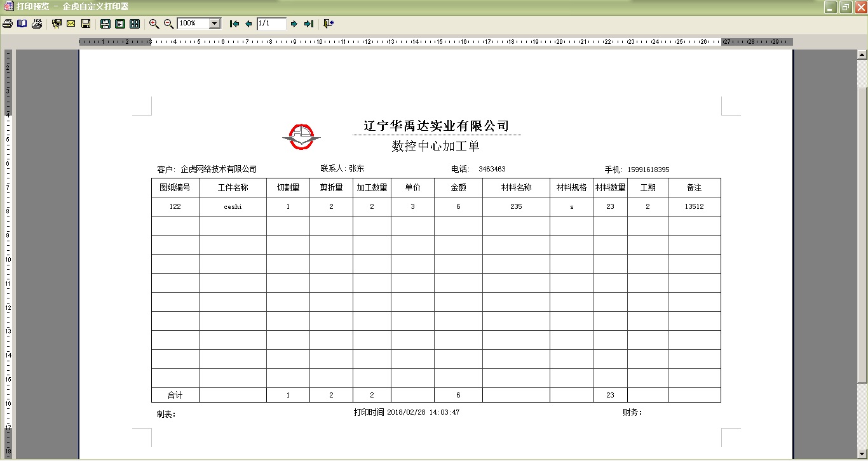Click 切割量 column header
868x461 pixels.
[x=288, y=188]
